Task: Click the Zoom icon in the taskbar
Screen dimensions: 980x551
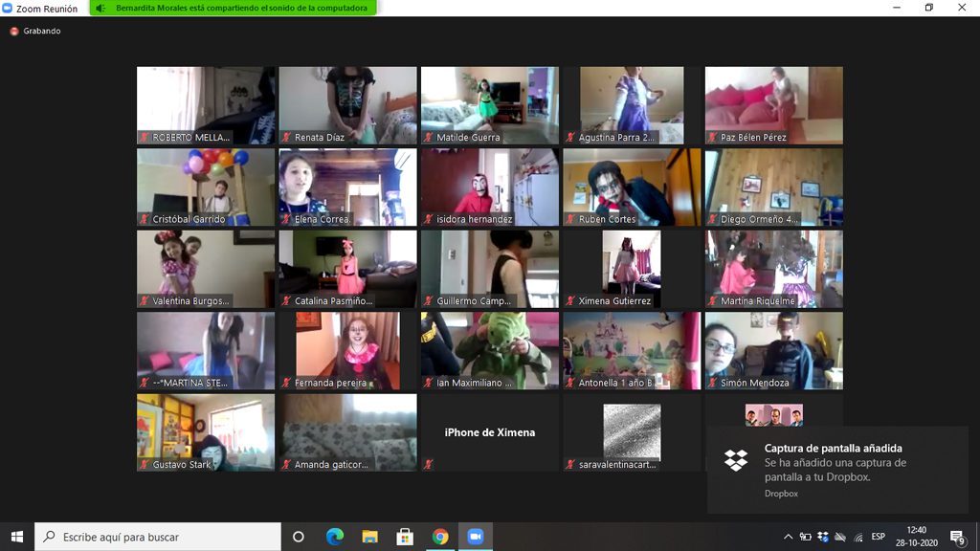Action: [475, 537]
